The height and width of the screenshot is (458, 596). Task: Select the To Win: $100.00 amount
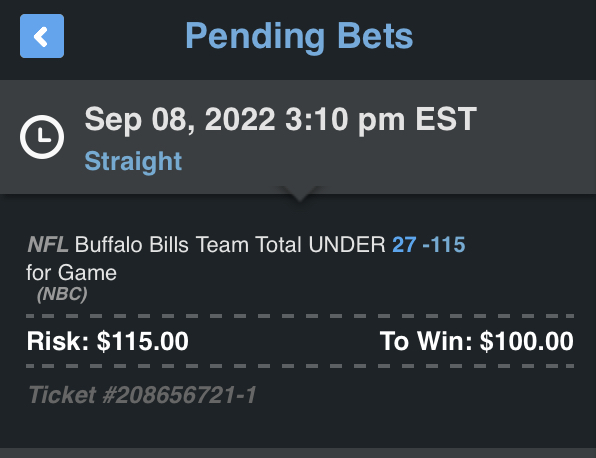[477, 341]
